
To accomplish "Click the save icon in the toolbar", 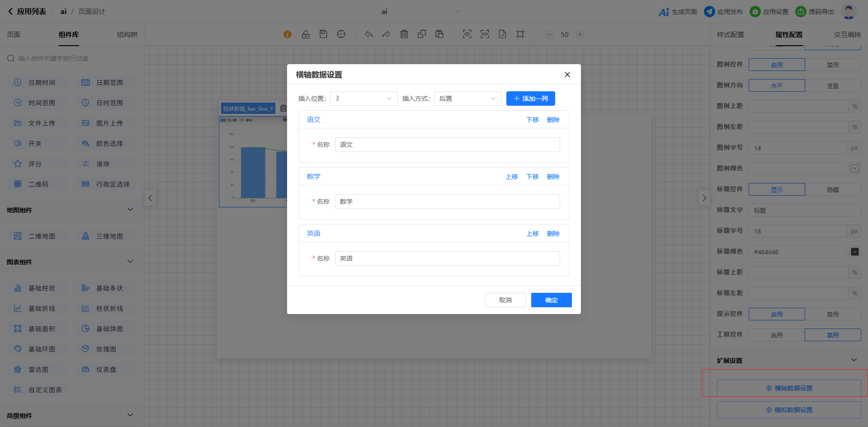I will tap(323, 34).
